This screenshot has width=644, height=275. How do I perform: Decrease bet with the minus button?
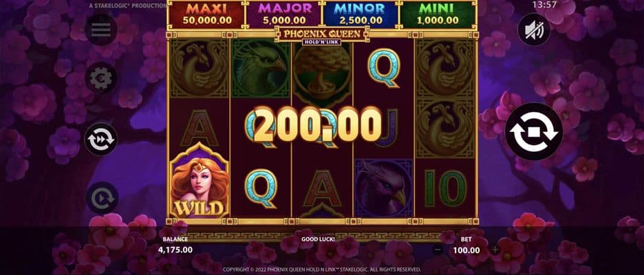438,250
